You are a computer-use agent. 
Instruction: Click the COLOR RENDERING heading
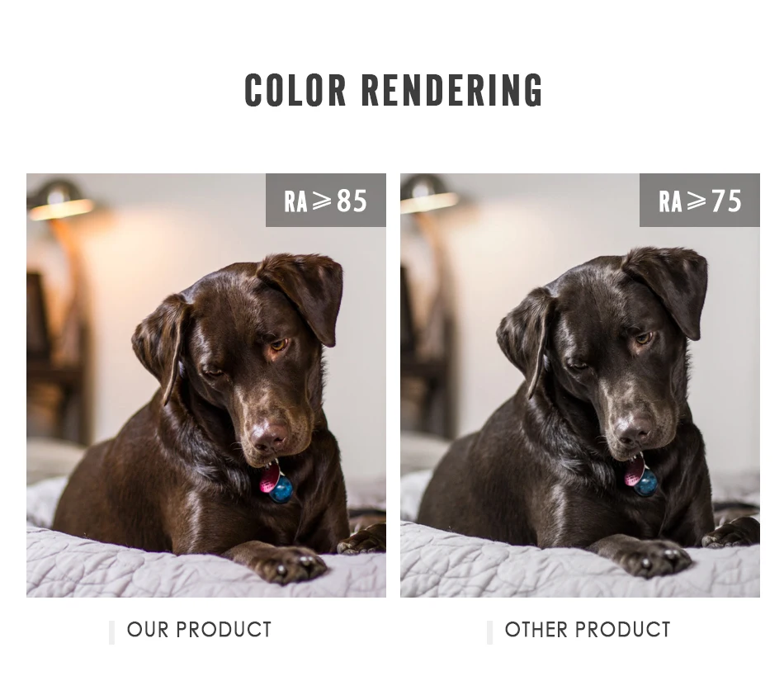pos(394,91)
